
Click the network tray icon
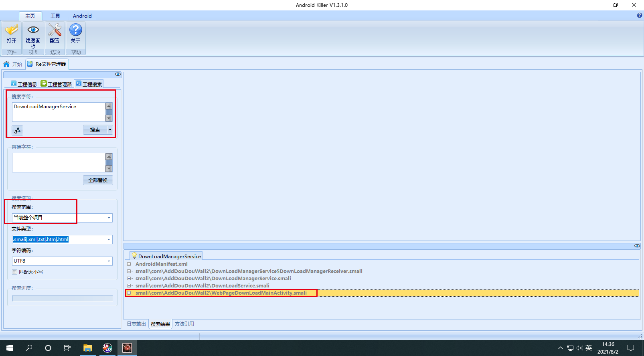(570, 348)
